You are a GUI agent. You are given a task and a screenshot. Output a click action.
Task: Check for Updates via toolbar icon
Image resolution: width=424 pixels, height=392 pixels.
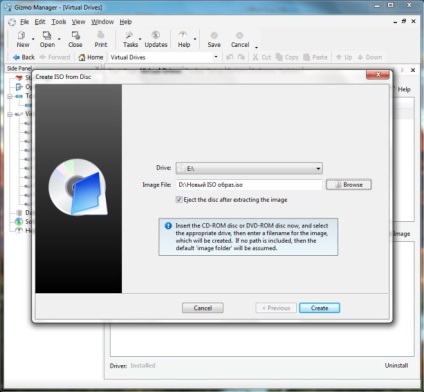point(156,39)
